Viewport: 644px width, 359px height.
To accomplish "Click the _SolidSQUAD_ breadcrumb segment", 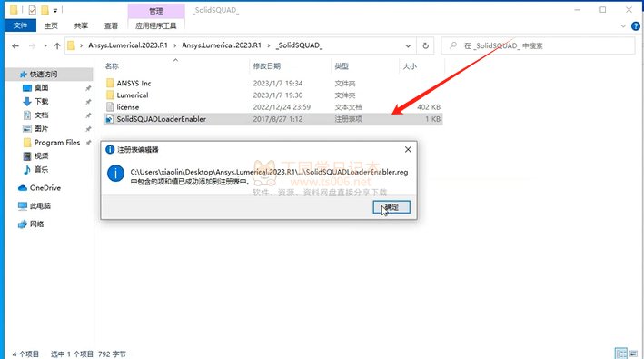I will (299, 45).
